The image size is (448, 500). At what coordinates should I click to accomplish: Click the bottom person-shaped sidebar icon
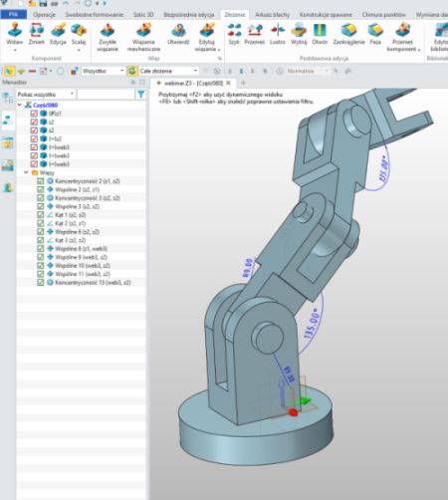click(x=8, y=187)
